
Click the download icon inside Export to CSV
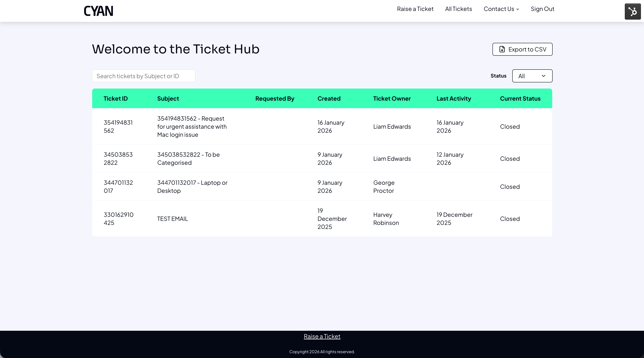coord(502,49)
